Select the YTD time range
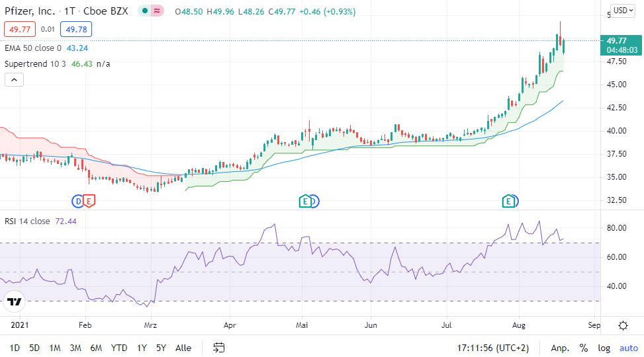This screenshot has width=644, height=357. click(x=119, y=348)
